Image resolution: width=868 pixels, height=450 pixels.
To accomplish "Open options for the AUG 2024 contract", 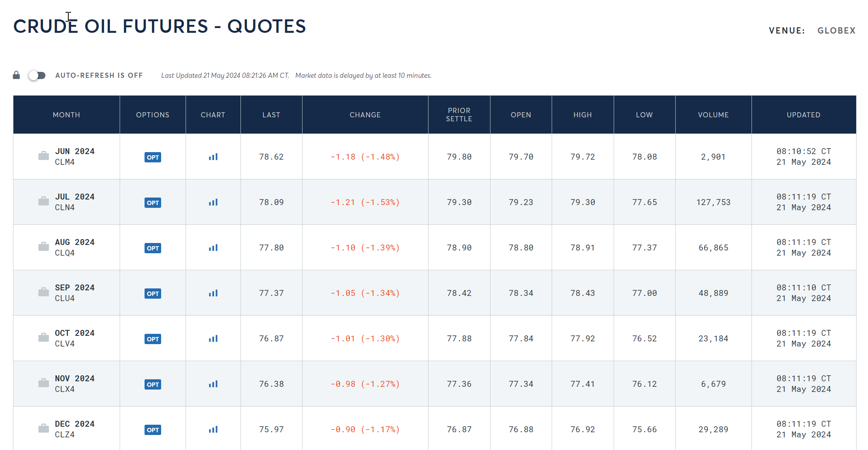I will [x=153, y=248].
